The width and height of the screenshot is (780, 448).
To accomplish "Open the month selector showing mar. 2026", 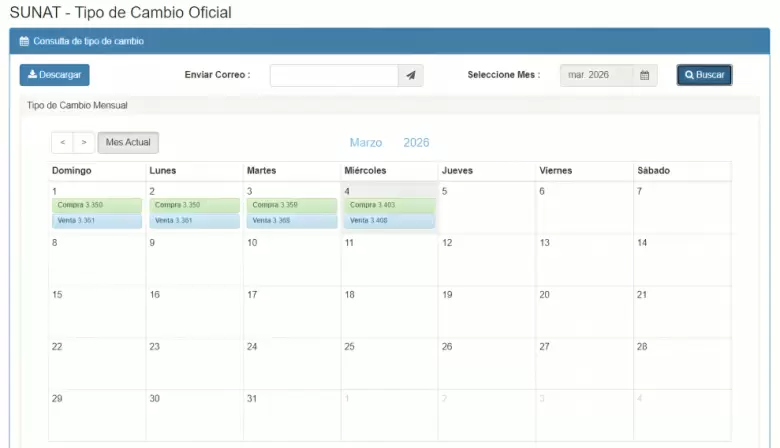I will [597, 75].
